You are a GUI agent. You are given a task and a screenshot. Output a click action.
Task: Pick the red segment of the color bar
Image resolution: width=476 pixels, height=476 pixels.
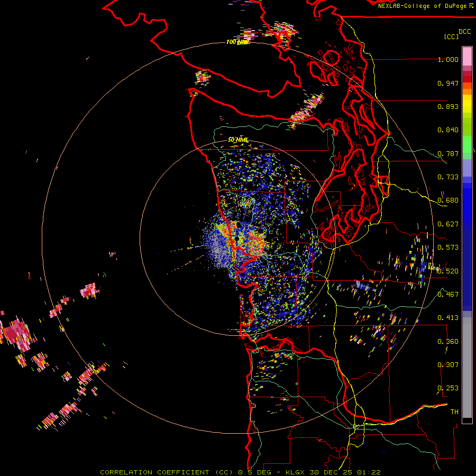(x=467, y=79)
